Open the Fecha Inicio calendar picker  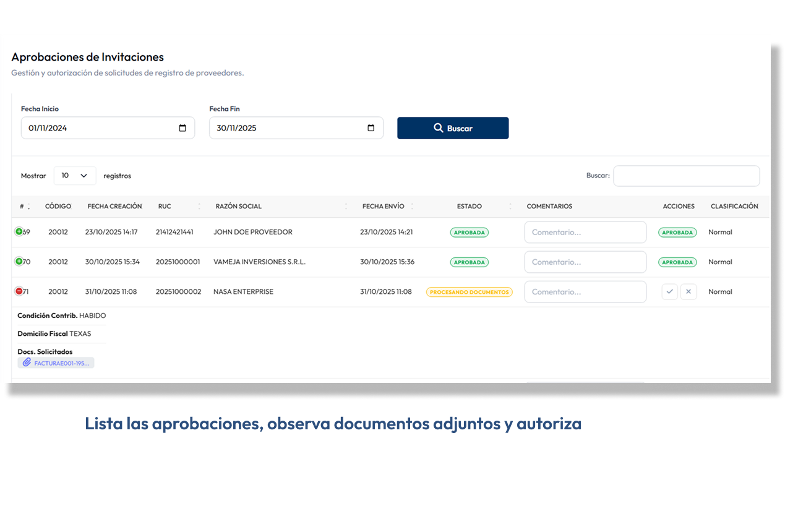183,128
